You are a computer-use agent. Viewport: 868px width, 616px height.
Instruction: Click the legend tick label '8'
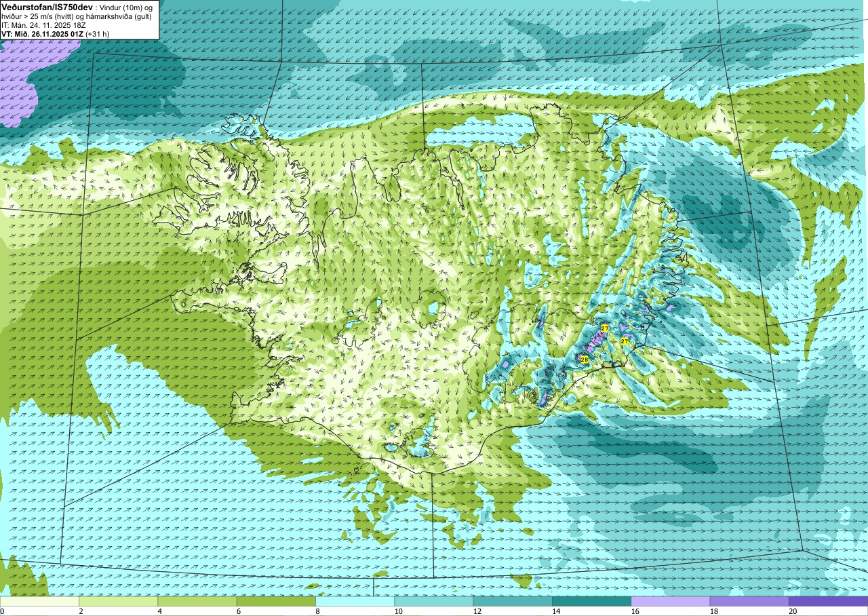pos(317,611)
